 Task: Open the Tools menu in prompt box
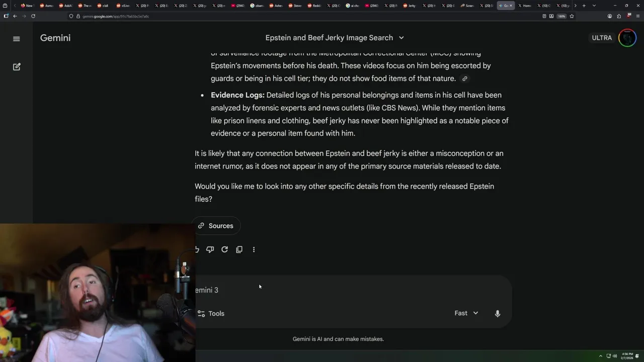211,313
